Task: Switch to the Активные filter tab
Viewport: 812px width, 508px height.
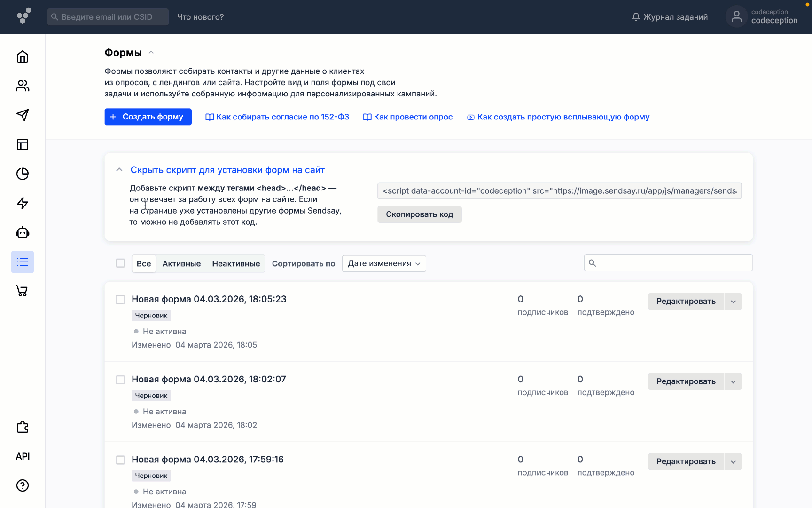Action: (x=181, y=263)
